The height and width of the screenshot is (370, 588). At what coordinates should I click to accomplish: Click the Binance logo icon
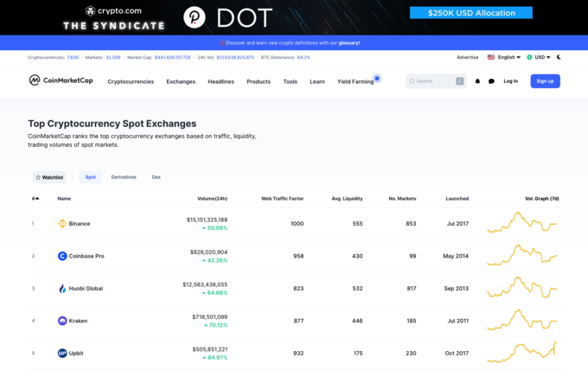[62, 223]
